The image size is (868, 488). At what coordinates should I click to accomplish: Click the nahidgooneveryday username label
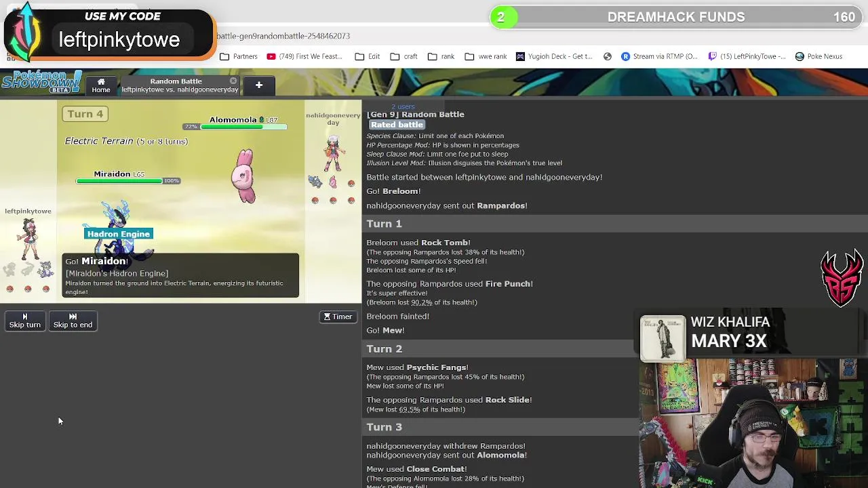333,119
